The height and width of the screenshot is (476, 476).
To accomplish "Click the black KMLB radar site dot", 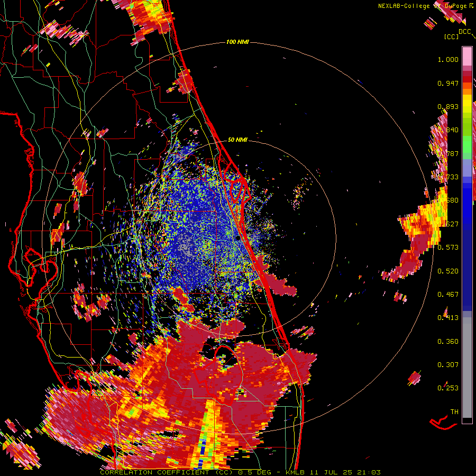I will pos(237,239).
